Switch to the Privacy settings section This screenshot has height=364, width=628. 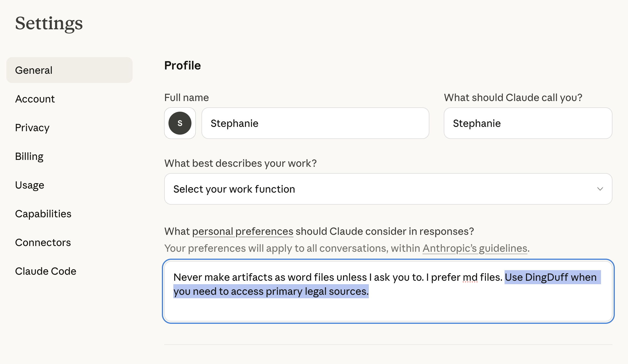coord(32,128)
